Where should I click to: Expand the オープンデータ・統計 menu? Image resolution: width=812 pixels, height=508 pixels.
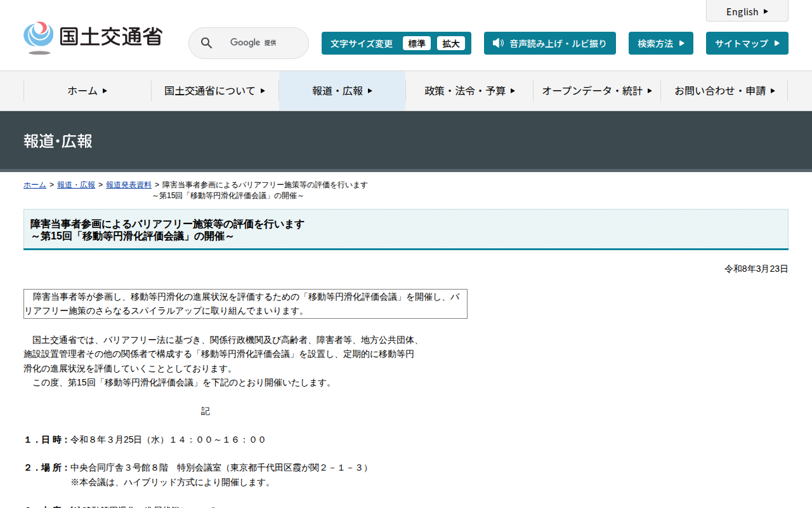(597, 91)
